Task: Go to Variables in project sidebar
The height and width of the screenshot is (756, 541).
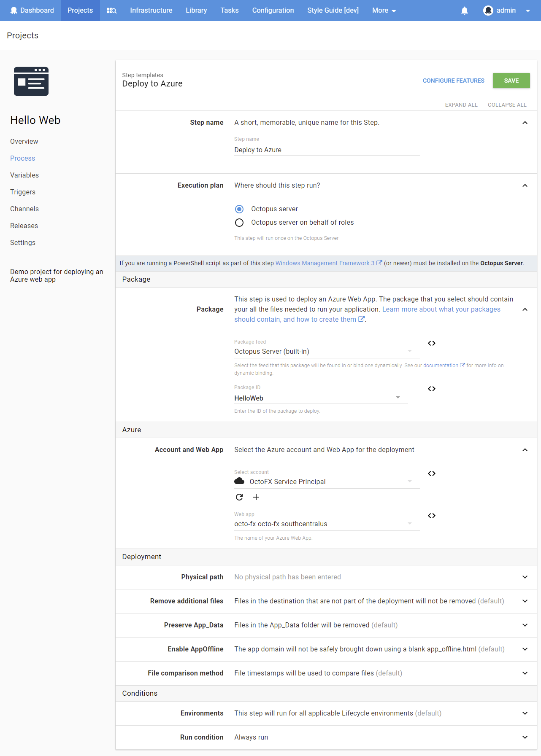Action: tap(24, 175)
